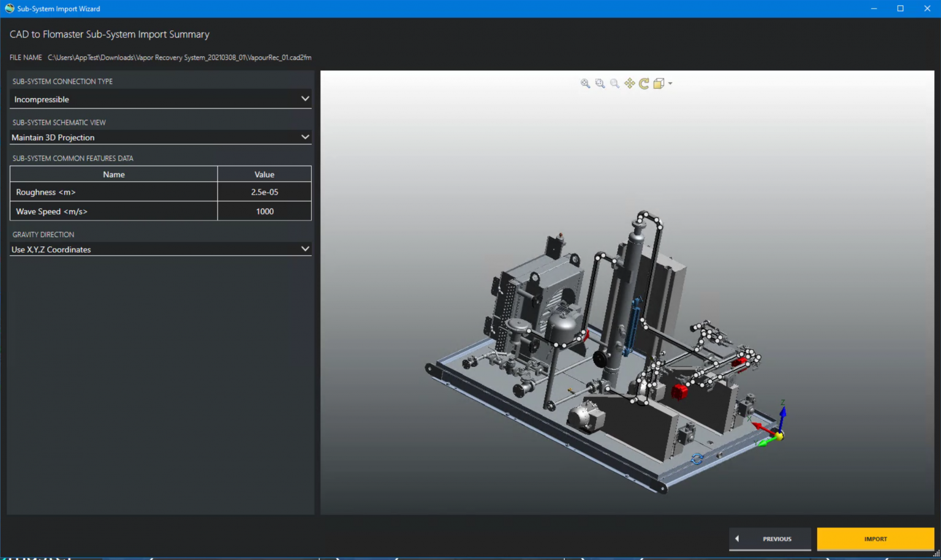This screenshot has height=560, width=941.
Task: Click the yellow origin sphere of axis triad
Action: (x=779, y=436)
